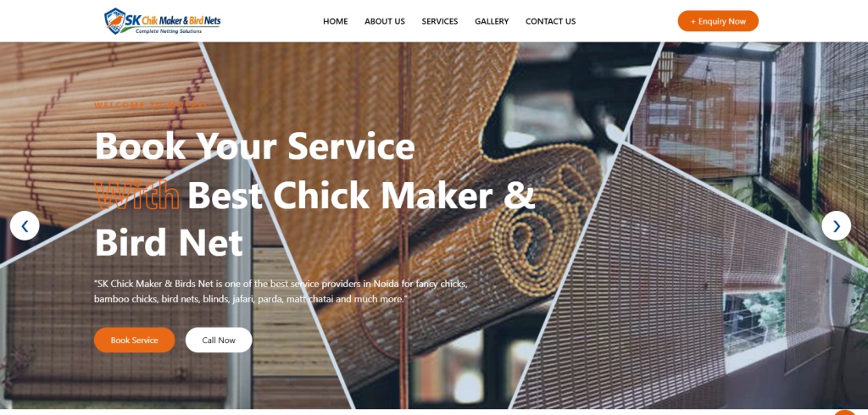
Task: Go to previous slide using left arrow
Action: 25,226
